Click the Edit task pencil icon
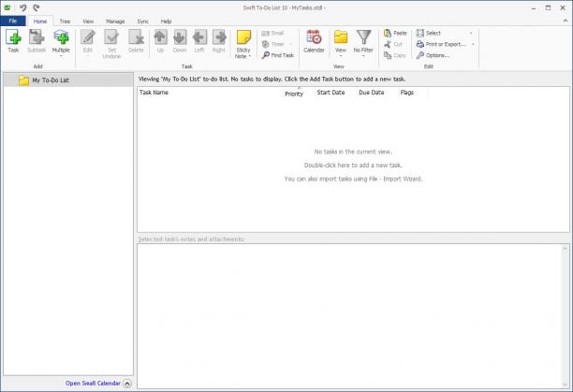This screenshot has height=392, width=573. click(88, 37)
